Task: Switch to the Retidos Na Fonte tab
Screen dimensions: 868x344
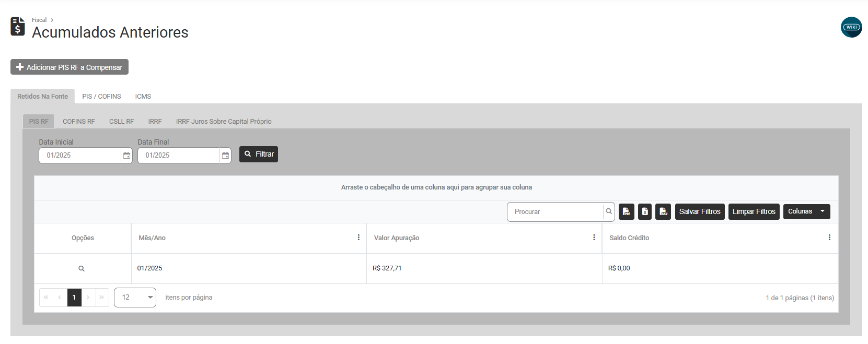Action: (42, 96)
